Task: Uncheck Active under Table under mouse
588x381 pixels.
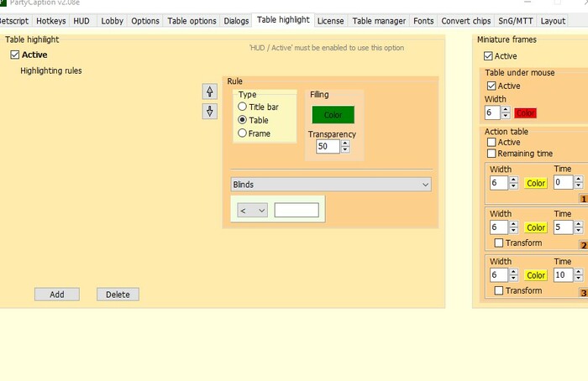Action: (x=491, y=86)
